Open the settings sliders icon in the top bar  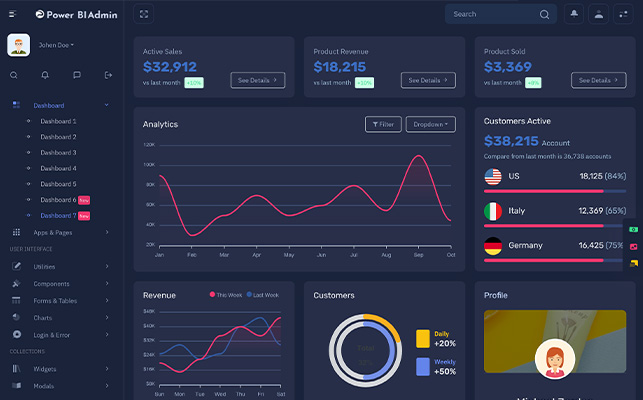[x=623, y=14]
